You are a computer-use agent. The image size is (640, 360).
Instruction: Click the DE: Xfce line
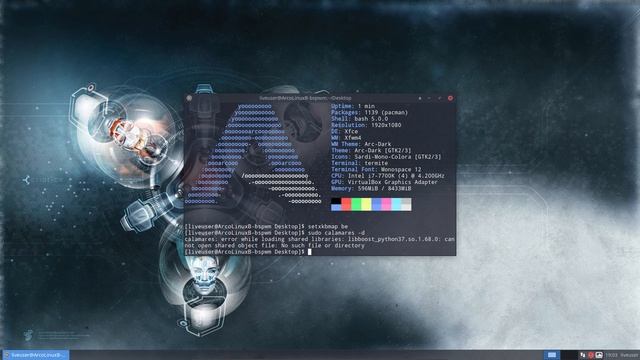(x=344, y=131)
